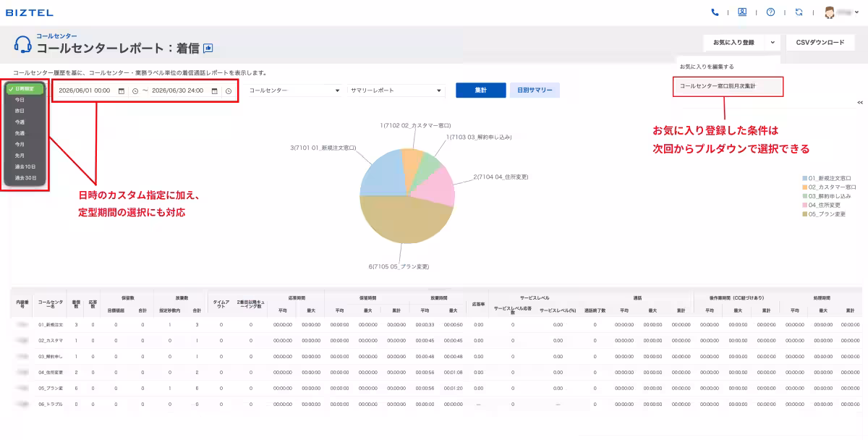Click the blue 集計 button
The width and height of the screenshot is (868, 440).
(480, 90)
